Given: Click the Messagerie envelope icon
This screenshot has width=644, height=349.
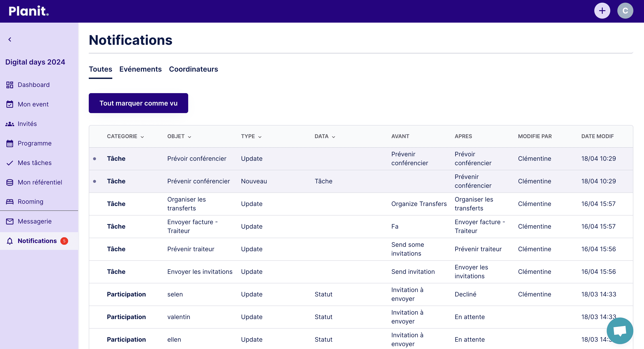Looking at the screenshot, I should click(10, 221).
